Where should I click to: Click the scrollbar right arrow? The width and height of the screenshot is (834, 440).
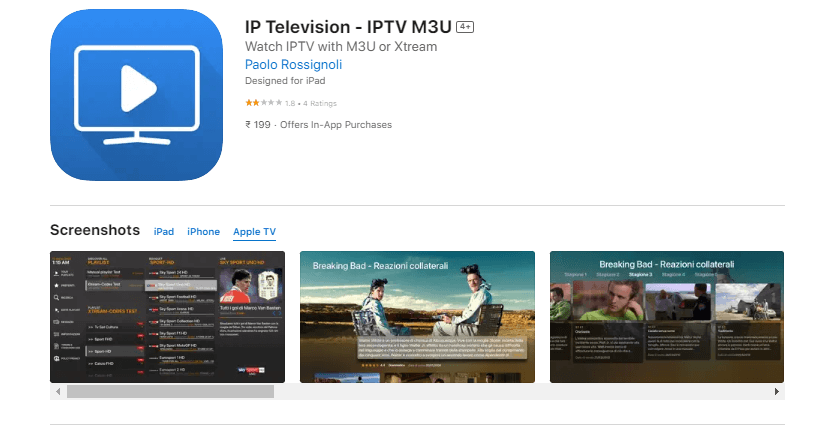777,392
